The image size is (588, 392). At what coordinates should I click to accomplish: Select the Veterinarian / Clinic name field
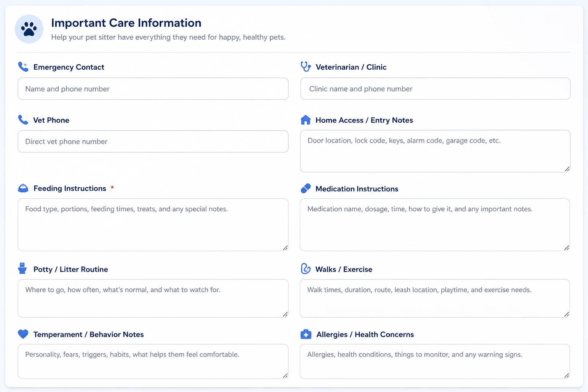point(435,89)
